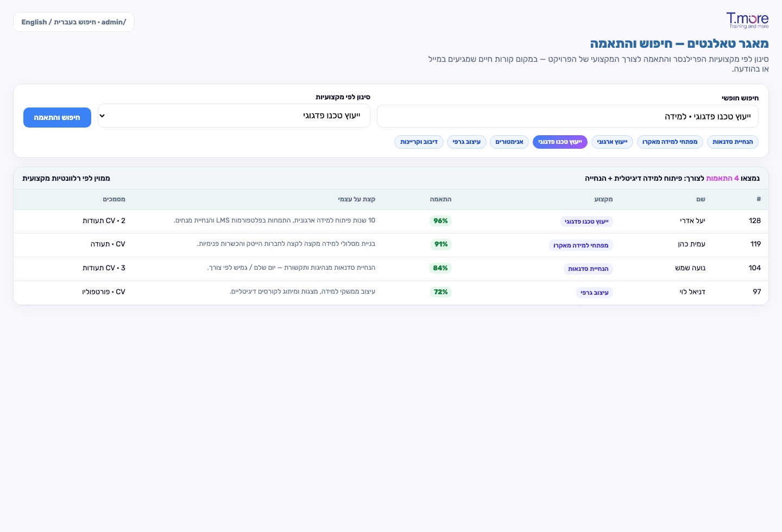The width and height of the screenshot is (782, 532).
Task: Toggle the דיבוב וקריינות filter chip
Action: [419, 142]
